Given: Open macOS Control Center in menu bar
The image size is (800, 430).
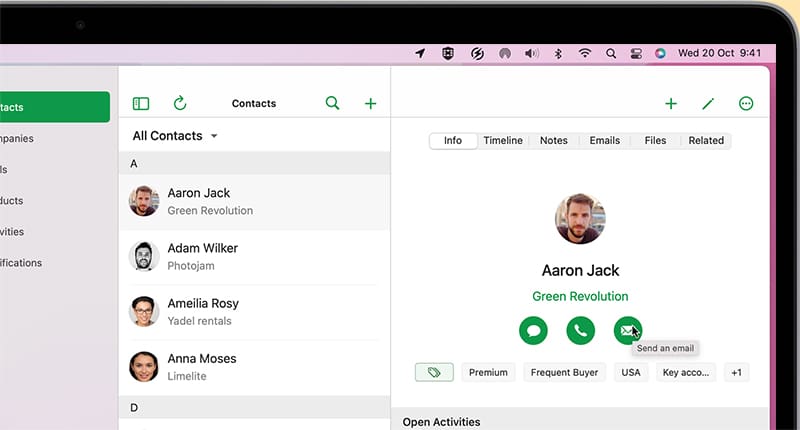Looking at the screenshot, I should point(635,53).
